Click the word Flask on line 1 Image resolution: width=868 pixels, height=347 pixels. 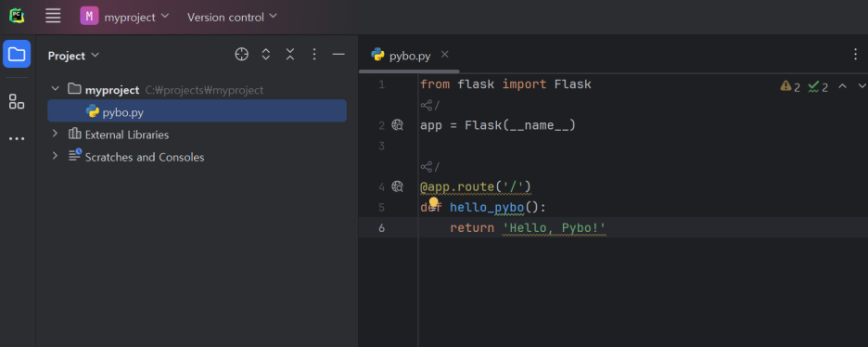pos(572,84)
